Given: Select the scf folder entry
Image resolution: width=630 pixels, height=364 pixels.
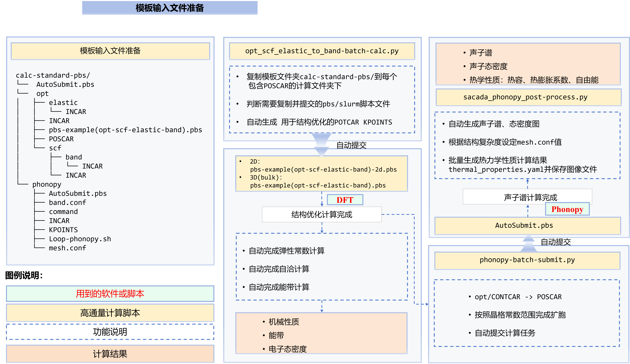Looking at the screenshot, I should (55, 148).
